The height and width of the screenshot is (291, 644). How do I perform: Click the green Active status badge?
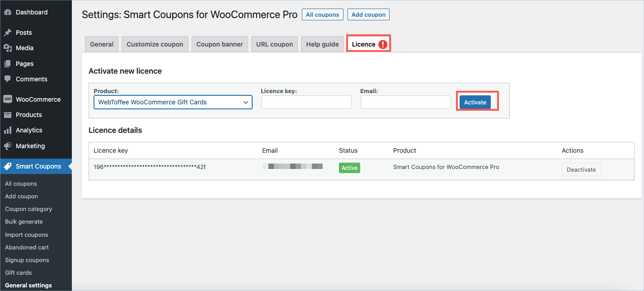[x=349, y=168]
